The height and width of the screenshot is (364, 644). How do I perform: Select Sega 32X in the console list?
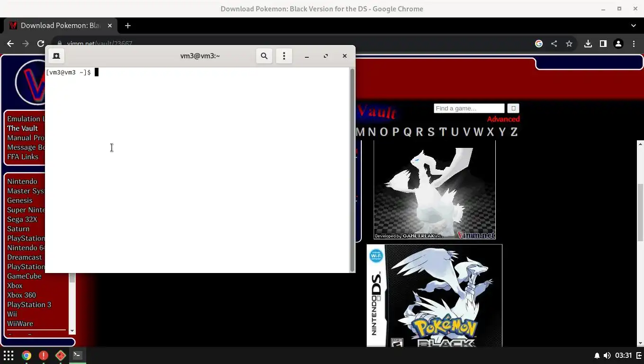tap(22, 219)
